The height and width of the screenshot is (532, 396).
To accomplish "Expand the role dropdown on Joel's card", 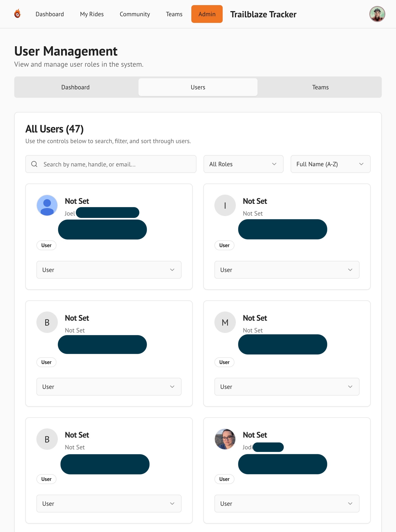I will click(109, 270).
